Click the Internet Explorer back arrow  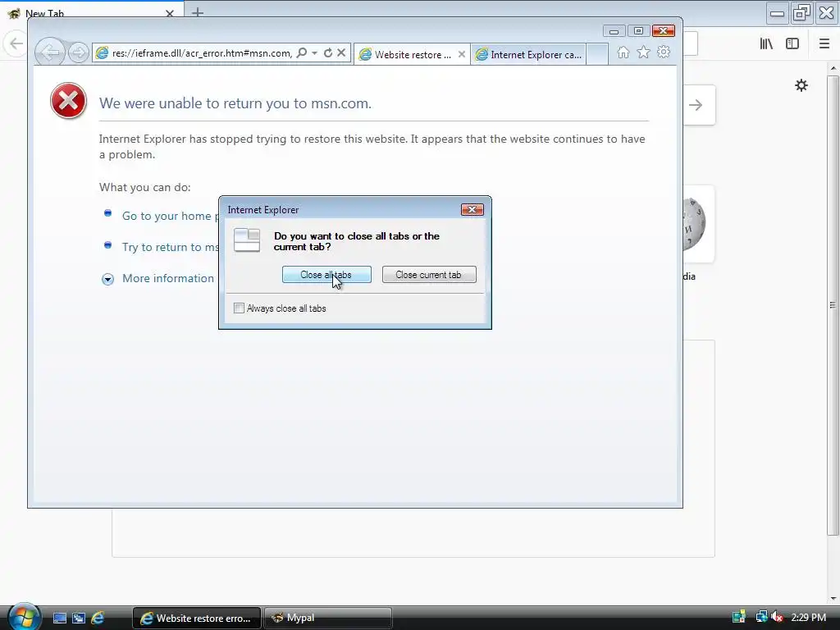click(x=50, y=52)
